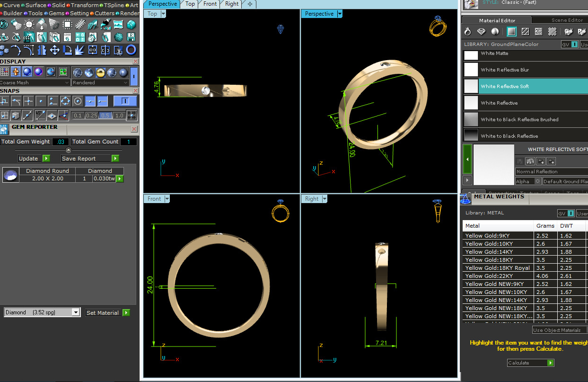The image size is (588, 382).
Task: Open the Perspective viewport label dropdown arrow
Action: tap(340, 14)
